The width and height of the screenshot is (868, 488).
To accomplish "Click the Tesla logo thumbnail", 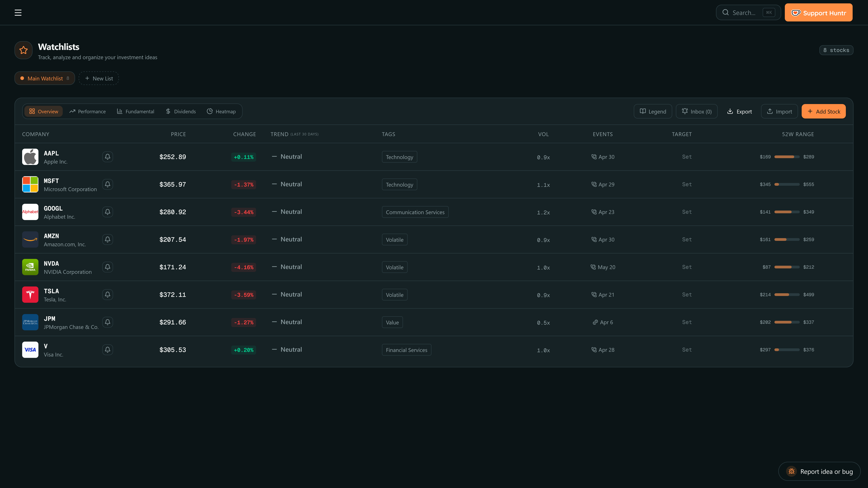I will click(x=30, y=295).
